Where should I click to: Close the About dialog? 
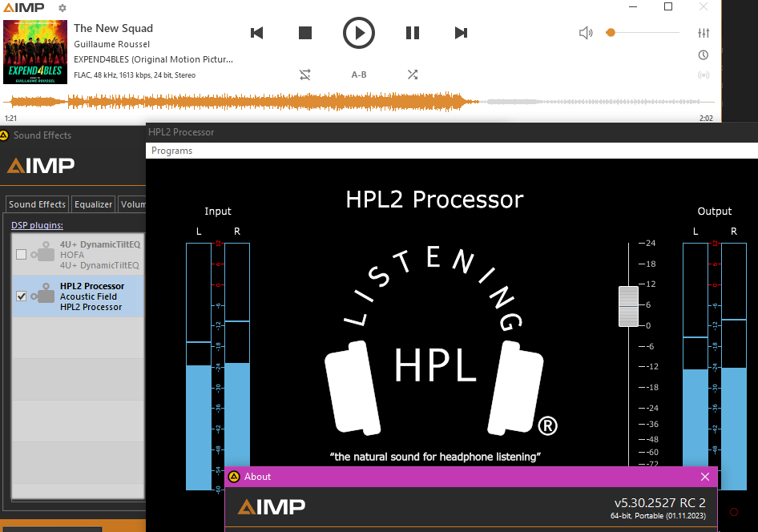[x=705, y=477]
